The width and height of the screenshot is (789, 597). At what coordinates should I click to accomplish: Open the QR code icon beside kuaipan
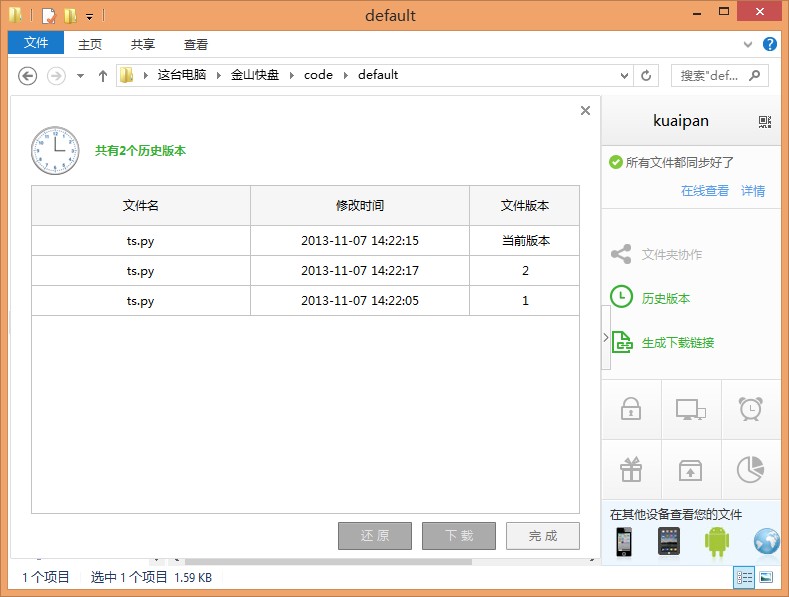pos(765,121)
